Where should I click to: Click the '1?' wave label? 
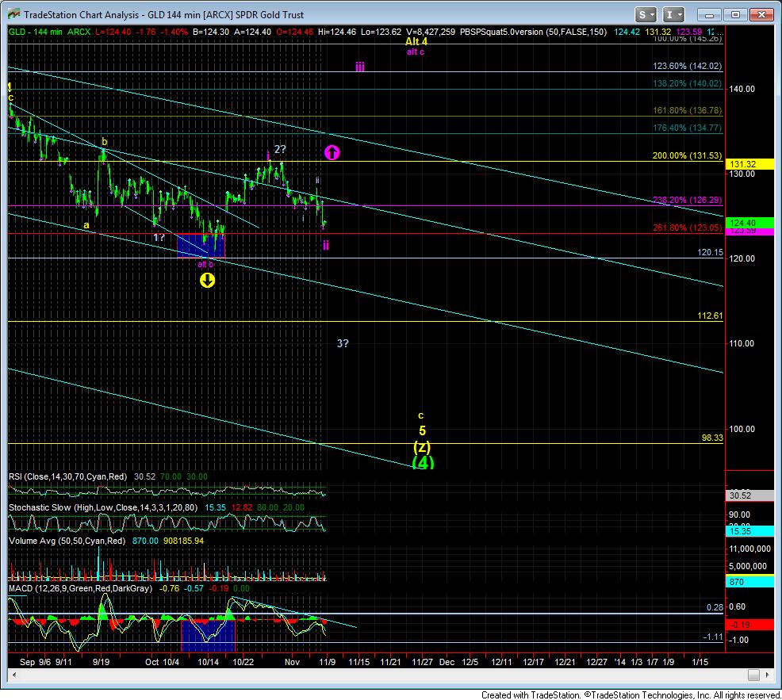pyautogui.click(x=159, y=238)
